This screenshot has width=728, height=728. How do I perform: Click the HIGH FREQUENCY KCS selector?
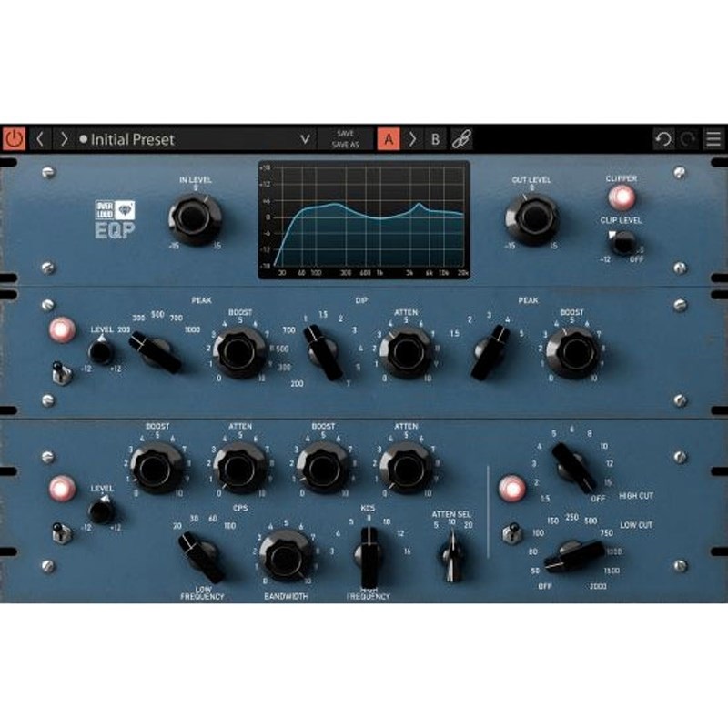[x=369, y=556]
